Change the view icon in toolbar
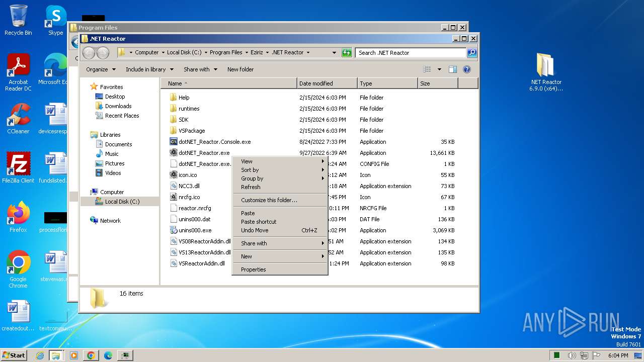 coord(427,69)
